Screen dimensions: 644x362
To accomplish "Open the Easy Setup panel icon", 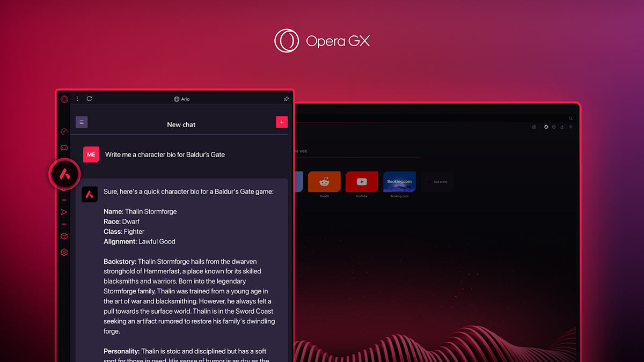I will point(570,127).
